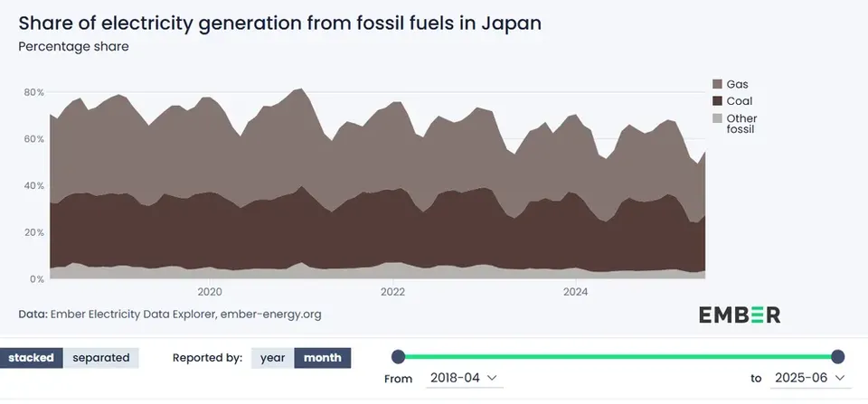
Task: Click the Other fossil legend swatch
Action: click(x=717, y=117)
